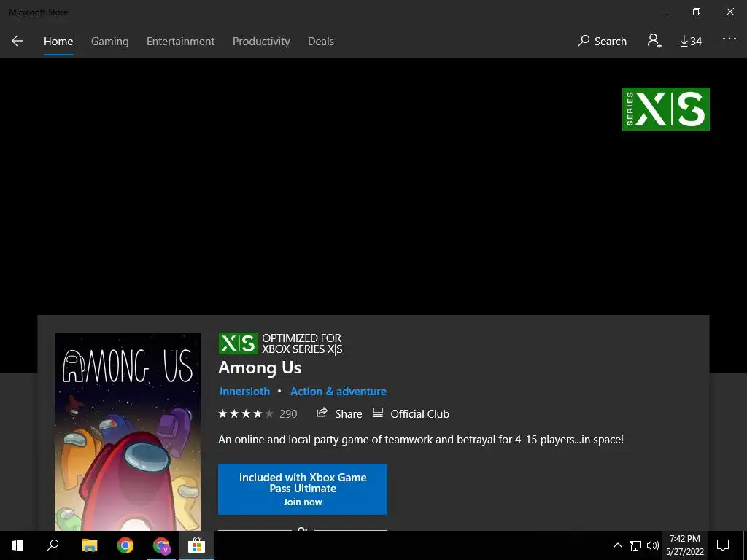The image size is (747, 560).
Task: Open the Action & adventure category link
Action: tap(338, 392)
